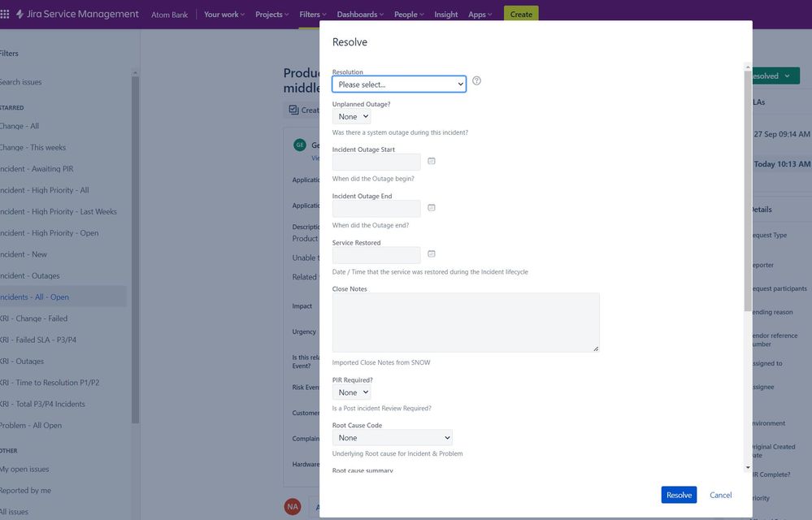Select the Incident - New filter
The width and height of the screenshot is (812, 520).
pyautogui.click(x=24, y=254)
